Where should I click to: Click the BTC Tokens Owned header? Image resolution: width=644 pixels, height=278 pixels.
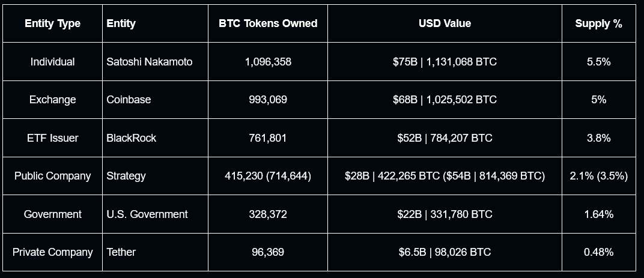coord(268,23)
